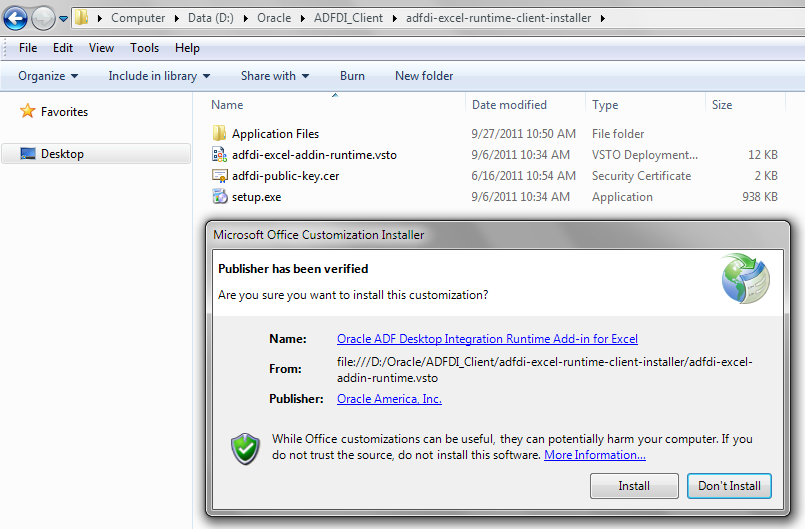
Task: Select Oracle in the address breadcrumb
Action: (274, 18)
